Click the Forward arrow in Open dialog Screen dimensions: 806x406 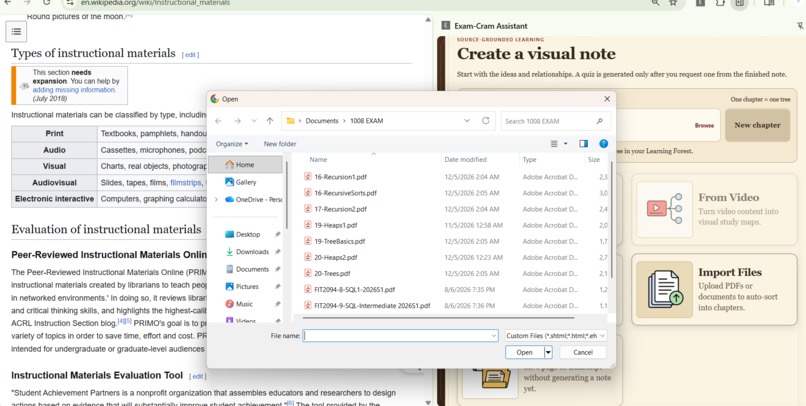(237, 121)
